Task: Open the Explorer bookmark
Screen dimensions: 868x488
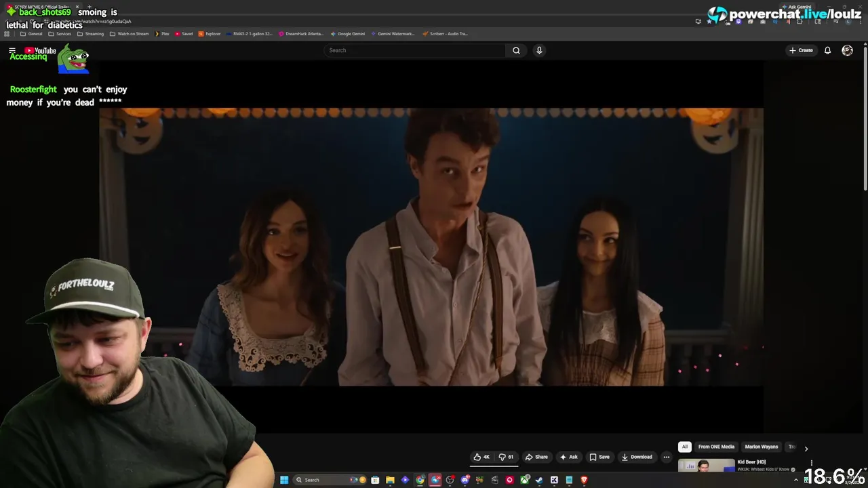Action: 210,34
